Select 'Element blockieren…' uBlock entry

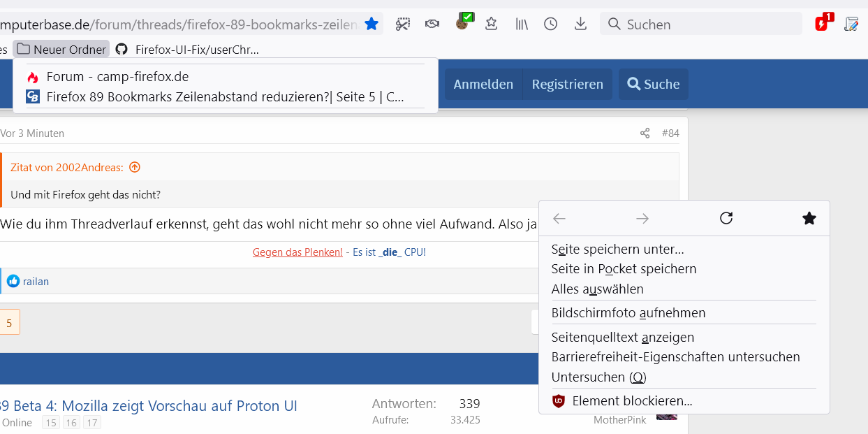pos(632,401)
